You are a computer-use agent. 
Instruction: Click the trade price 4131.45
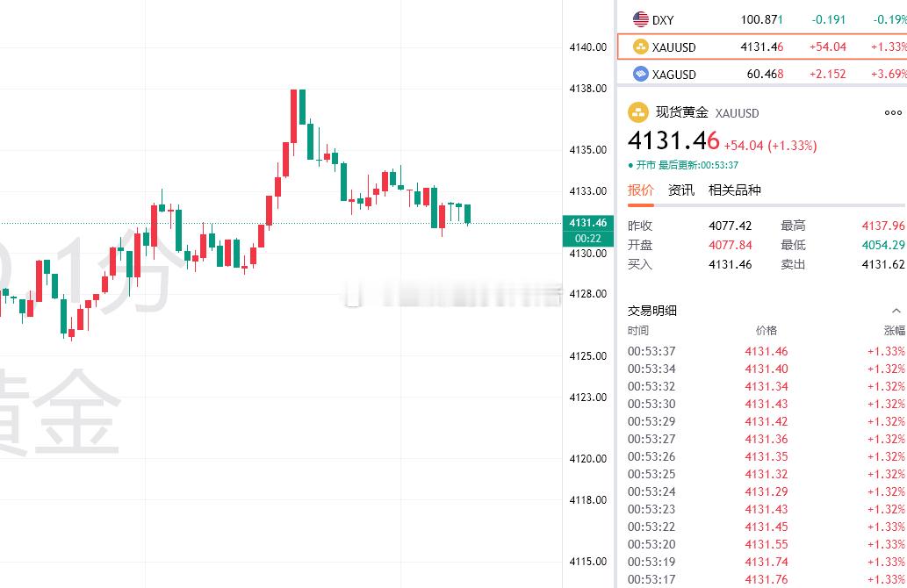(767, 527)
